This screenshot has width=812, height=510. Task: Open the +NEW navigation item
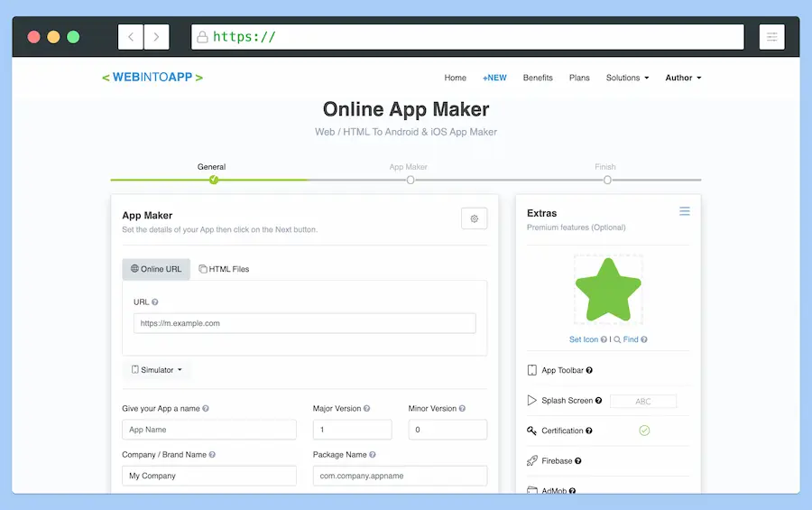[x=494, y=78]
